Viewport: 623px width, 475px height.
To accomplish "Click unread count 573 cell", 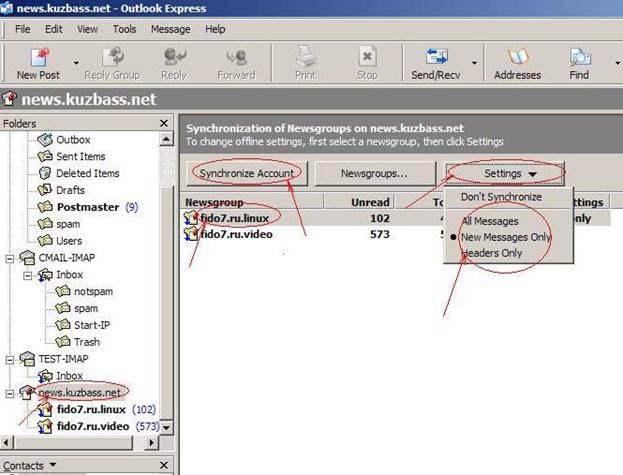I will click(380, 234).
